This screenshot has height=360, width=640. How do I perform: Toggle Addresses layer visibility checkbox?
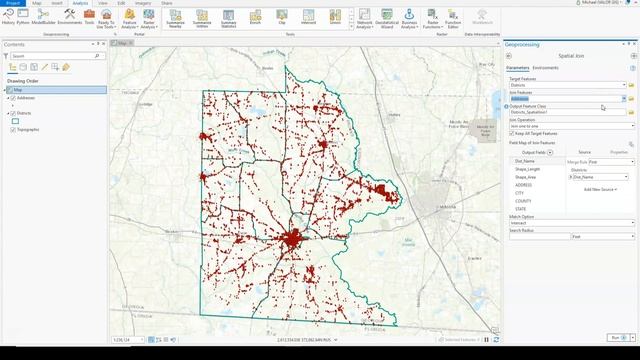tap(13, 98)
